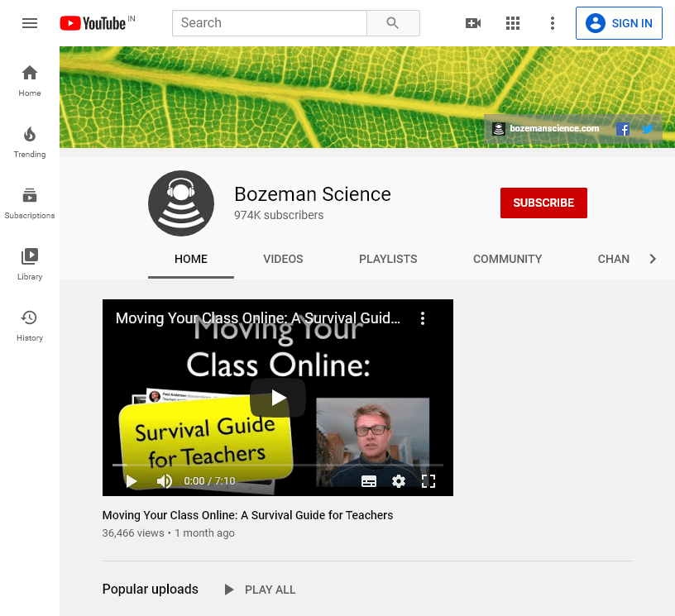Open the video player three-dot menu

[423, 318]
